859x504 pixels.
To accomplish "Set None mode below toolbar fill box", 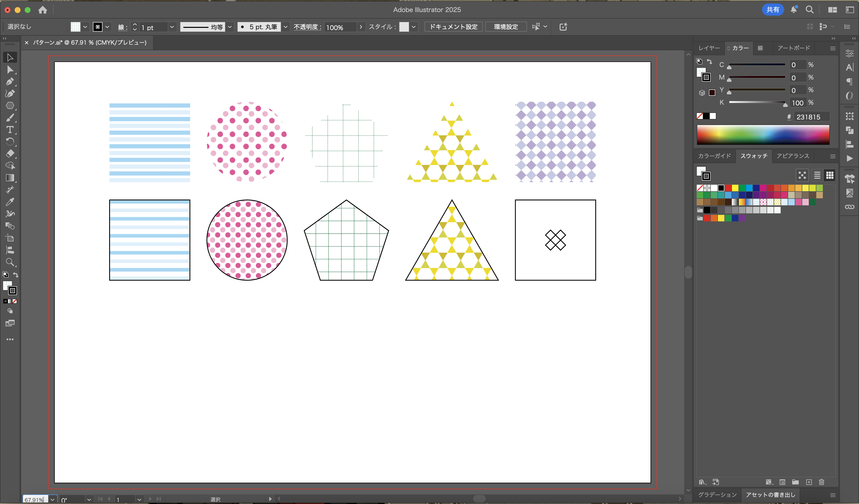I will (x=15, y=301).
